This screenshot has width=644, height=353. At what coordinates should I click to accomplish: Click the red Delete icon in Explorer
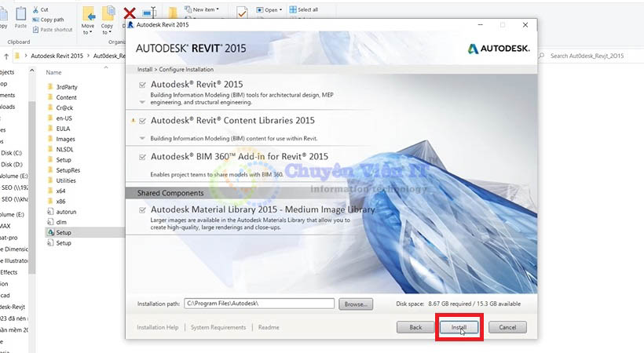tap(130, 13)
